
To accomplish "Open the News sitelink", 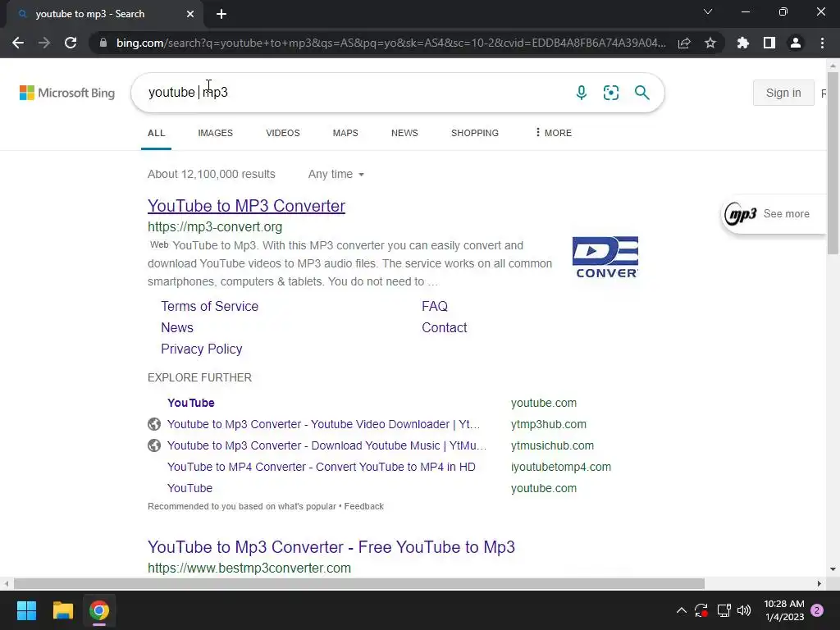I will pyautogui.click(x=177, y=327).
